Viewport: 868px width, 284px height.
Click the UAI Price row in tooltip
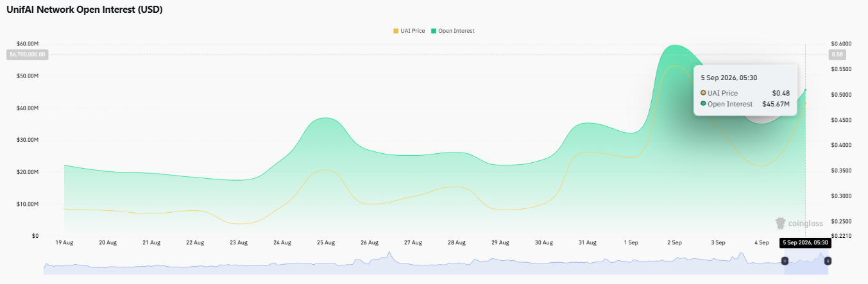click(745, 93)
